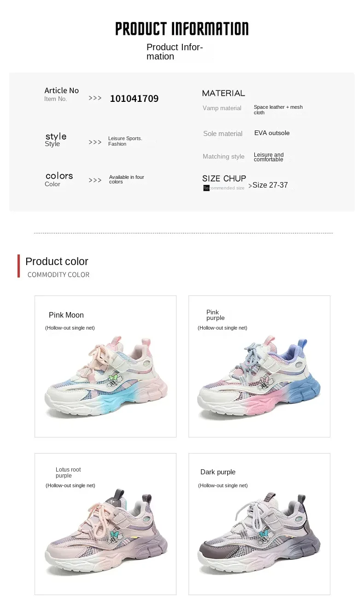Click the Size 27-37 text
Image resolution: width=364 pixels, height=608 pixels.
pyautogui.click(x=270, y=185)
